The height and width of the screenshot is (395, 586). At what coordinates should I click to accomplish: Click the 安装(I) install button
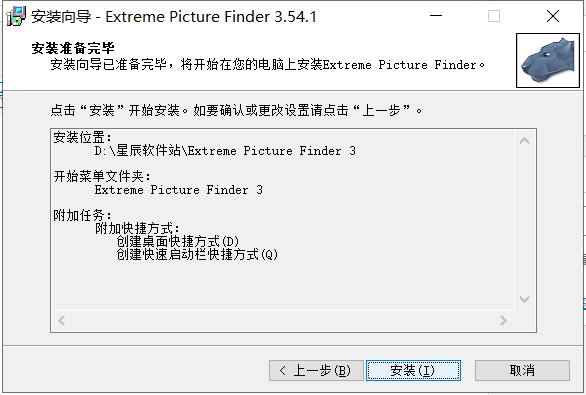point(413,370)
